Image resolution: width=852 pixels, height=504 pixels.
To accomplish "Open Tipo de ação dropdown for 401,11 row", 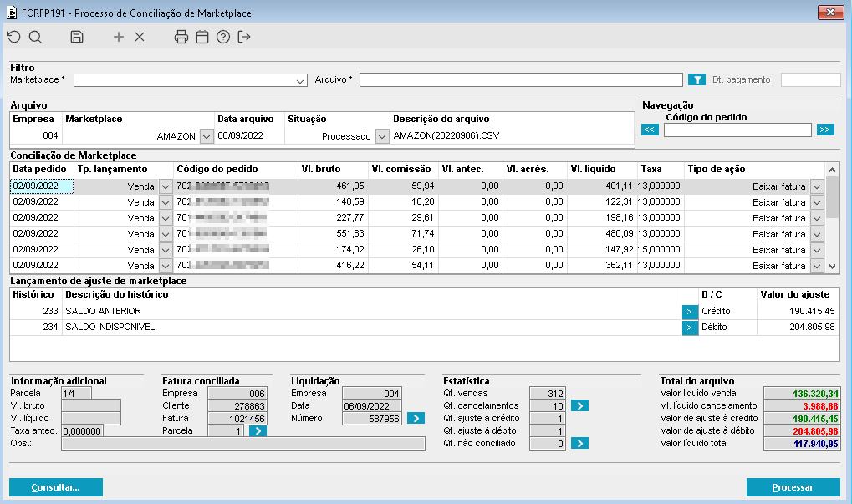I will [817, 186].
